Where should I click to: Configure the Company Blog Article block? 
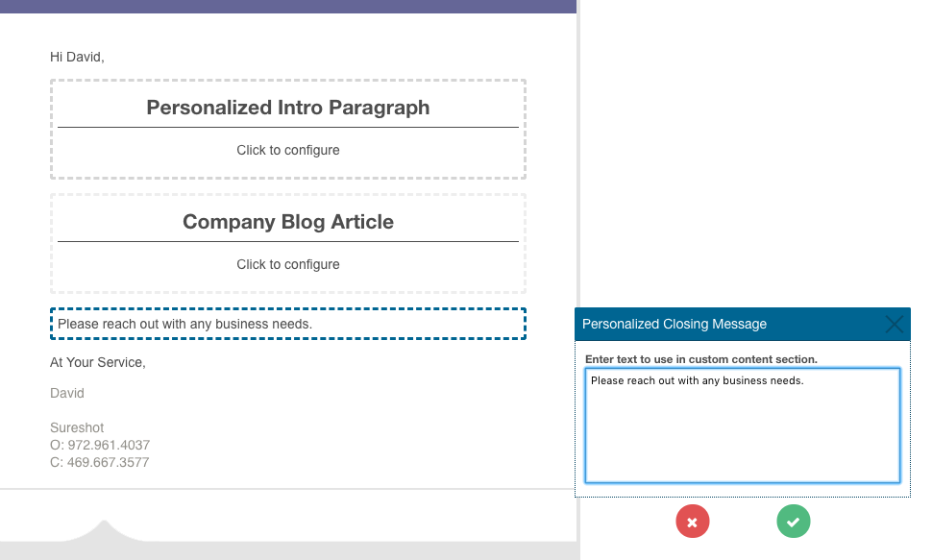[288, 243]
